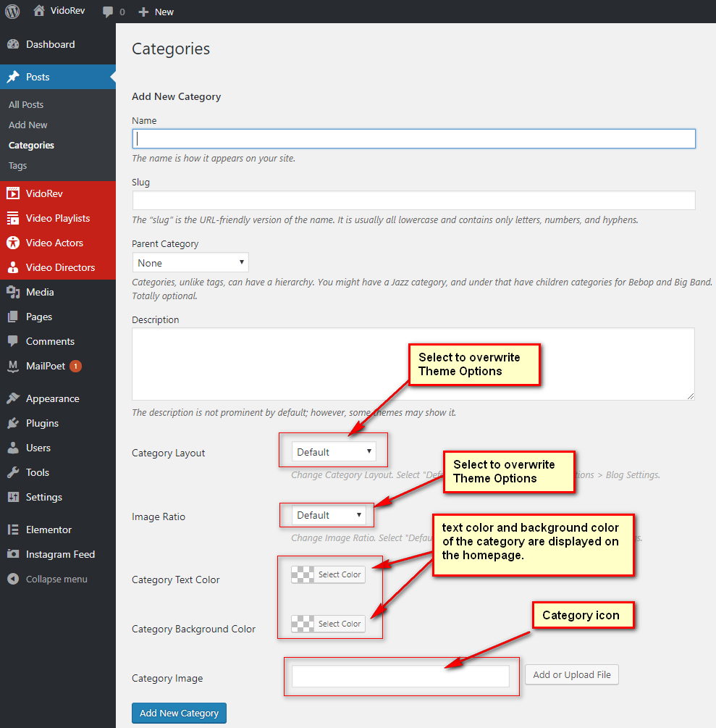Screen dimensions: 716x728
Task: Open the Image Ratio dropdown
Action: pos(328,515)
